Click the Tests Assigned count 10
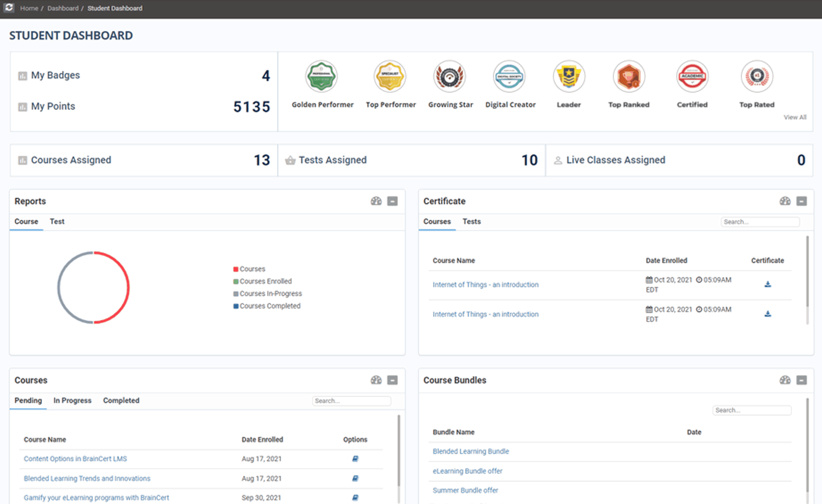Image resolution: width=822 pixels, height=504 pixels. pos(529,160)
